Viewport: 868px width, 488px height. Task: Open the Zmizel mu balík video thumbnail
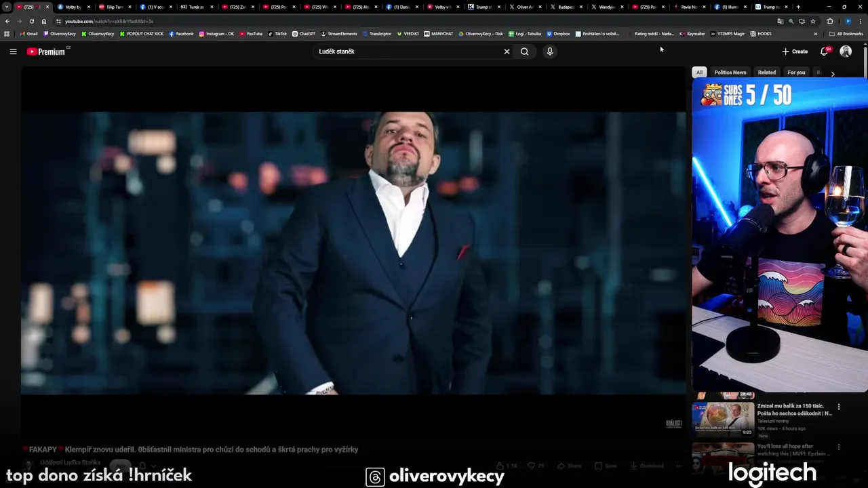point(723,419)
